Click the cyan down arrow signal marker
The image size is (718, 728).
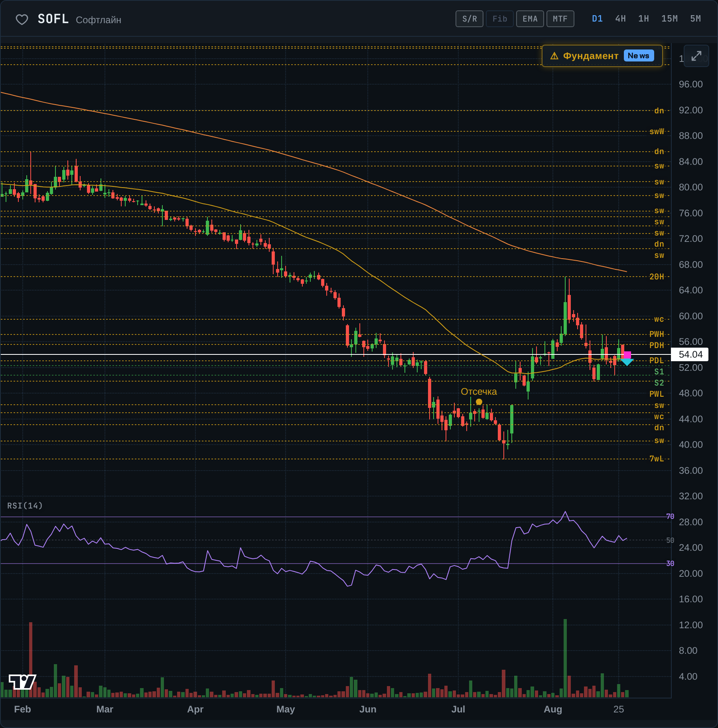click(627, 362)
